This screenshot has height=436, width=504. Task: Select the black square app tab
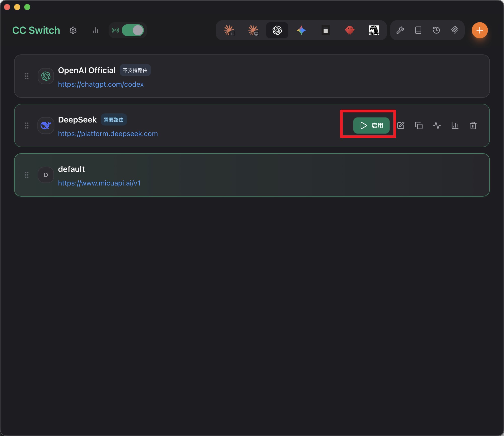click(x=326, y=30)
